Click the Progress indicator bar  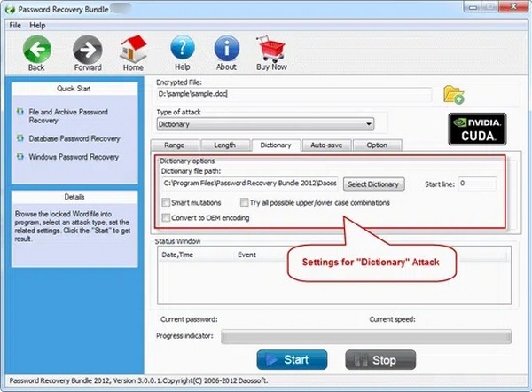[x=366, y=337]
